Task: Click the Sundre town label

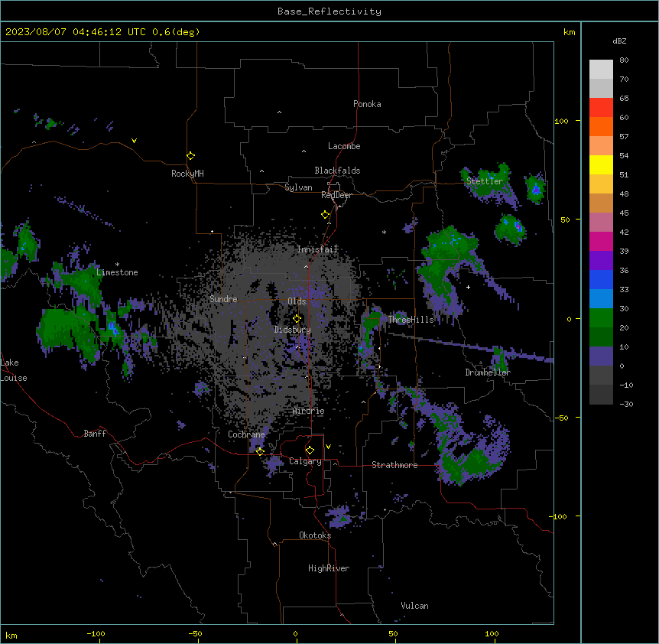Action: [x=223, y=299]
